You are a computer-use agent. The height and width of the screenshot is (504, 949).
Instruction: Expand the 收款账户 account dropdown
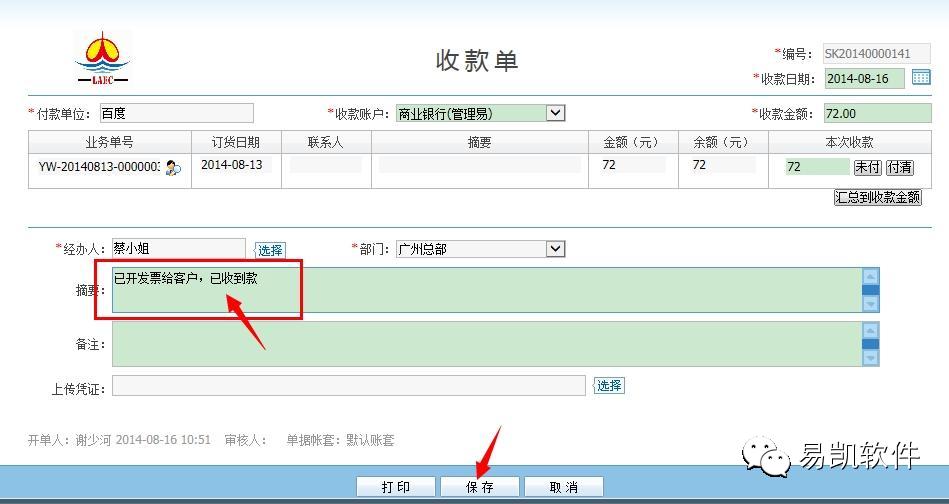(556, 114)
